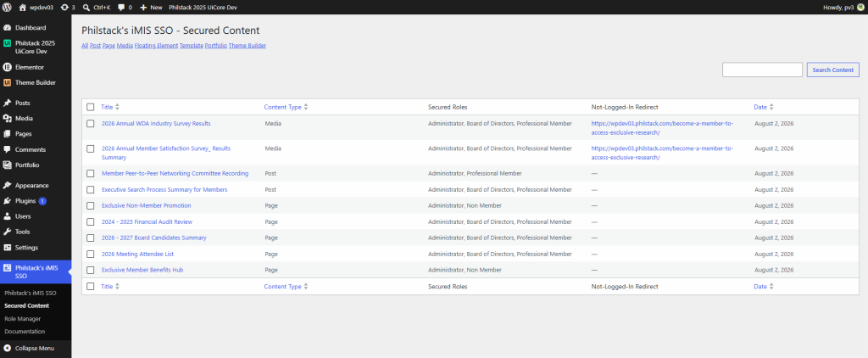Filter content by Media type
This screenshot has height=358, width=868.
tap(125, 46)
